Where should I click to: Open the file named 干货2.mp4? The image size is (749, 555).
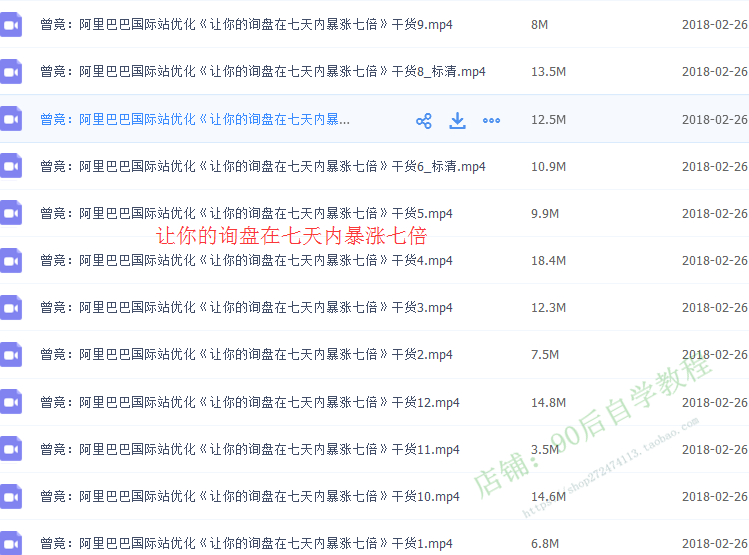(246, 355)
